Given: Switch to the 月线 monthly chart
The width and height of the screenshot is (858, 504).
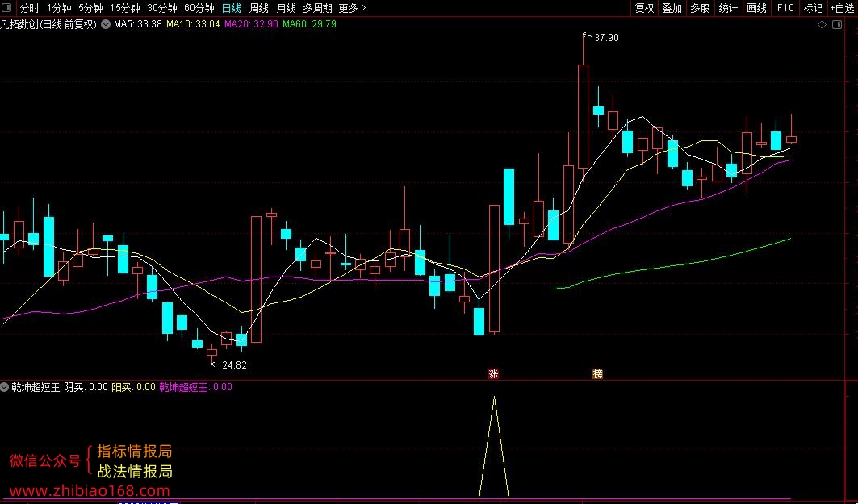Looking at the screenshot, I should pyautogui.click(x=287, y=8).
